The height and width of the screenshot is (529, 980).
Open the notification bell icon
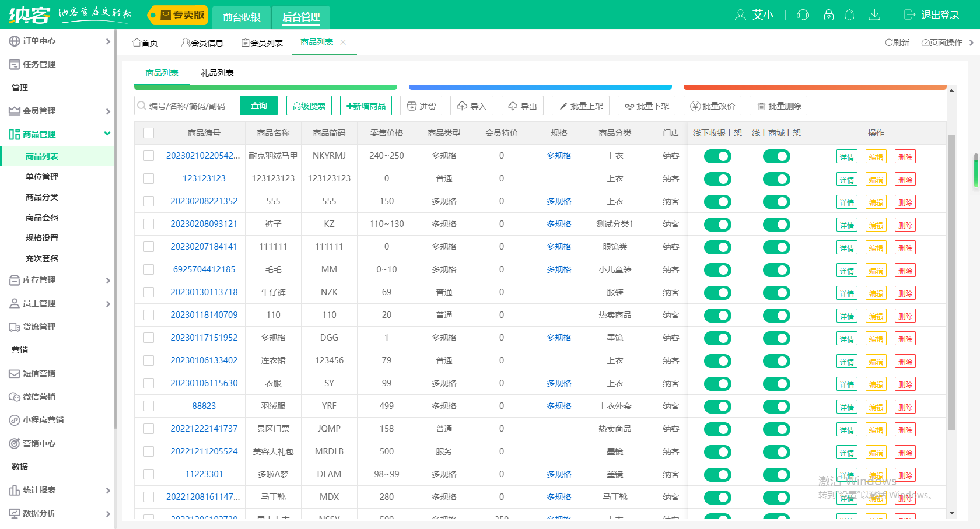(x=849, y=15)
